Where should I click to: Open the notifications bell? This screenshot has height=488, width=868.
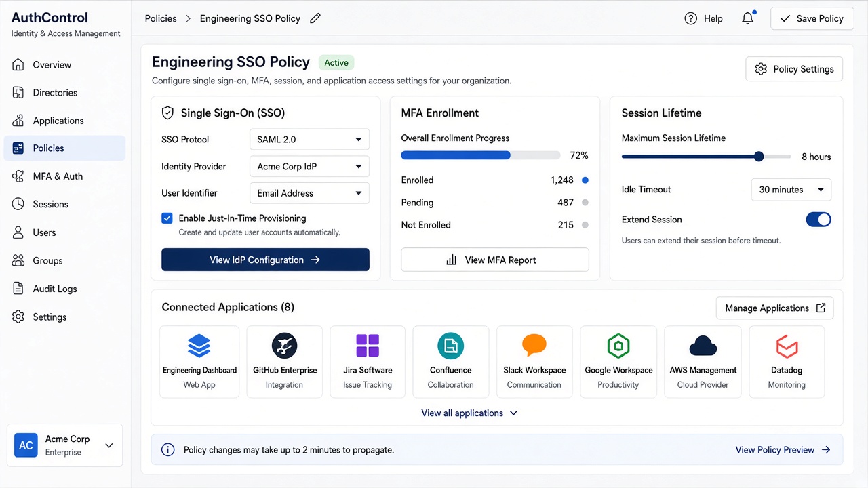pos(748,18)
